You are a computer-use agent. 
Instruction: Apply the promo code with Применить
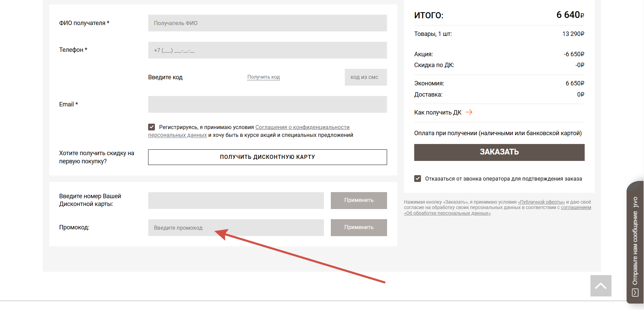tap(359, 228)
